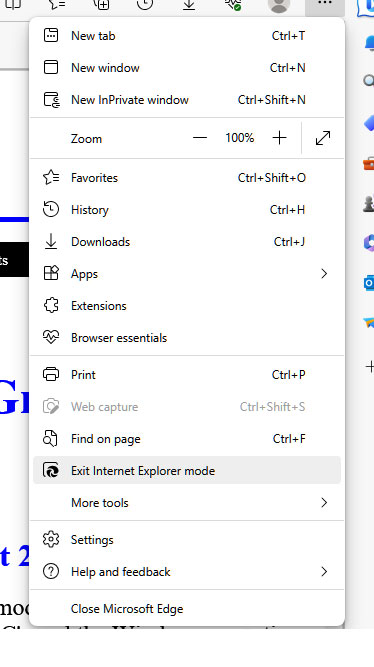Image resolution: width=374 pixels, height=667 pixels.
Task: Select Browser essentials menu item
Action: (187, 338)
